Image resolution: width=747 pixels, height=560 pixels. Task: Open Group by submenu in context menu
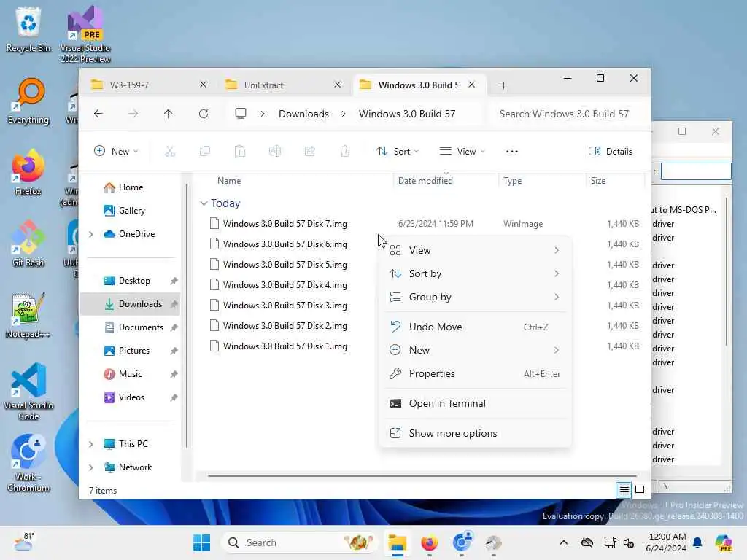(x=475, y=297)
